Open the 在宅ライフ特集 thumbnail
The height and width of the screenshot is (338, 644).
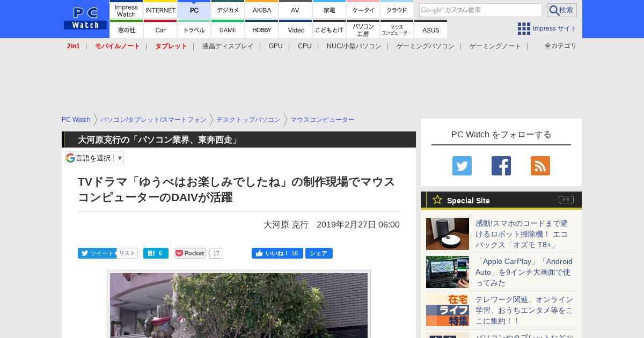point(448,310)
